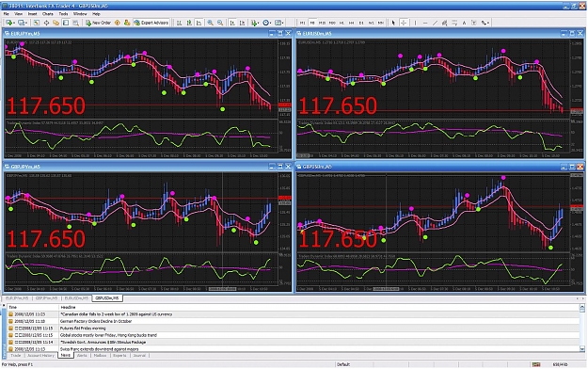Select the H4 timeframe button
The height and width of the screenshot is (369, 588).
pyautogui.click(x=351, y=23)
